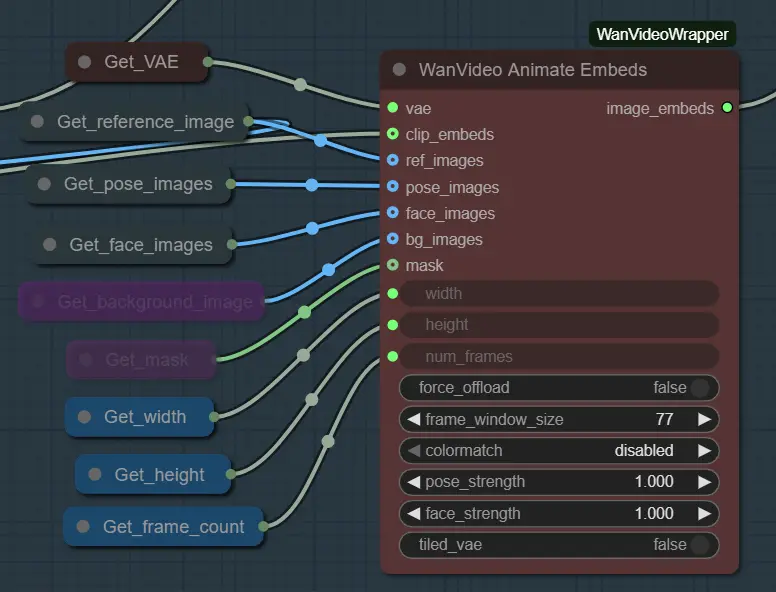Click the Get_frame_count output socket

click(x=264, y=526)
